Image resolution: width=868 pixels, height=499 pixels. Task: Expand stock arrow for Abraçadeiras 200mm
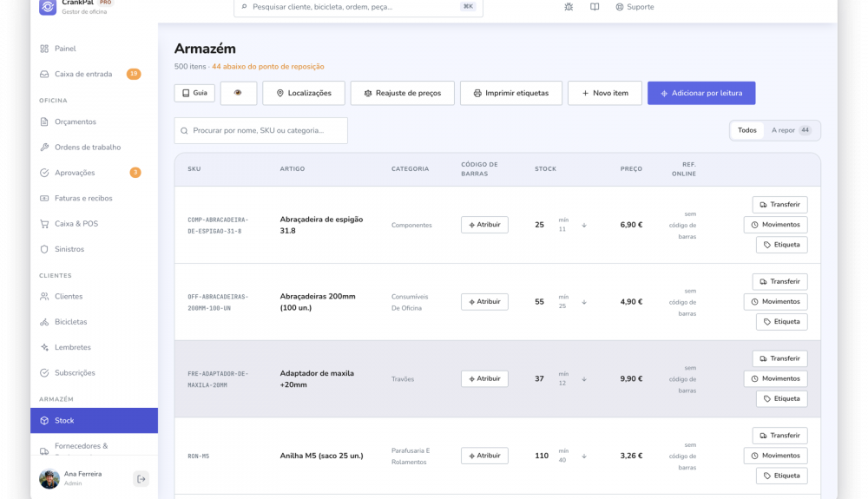(x=584, y=302)
